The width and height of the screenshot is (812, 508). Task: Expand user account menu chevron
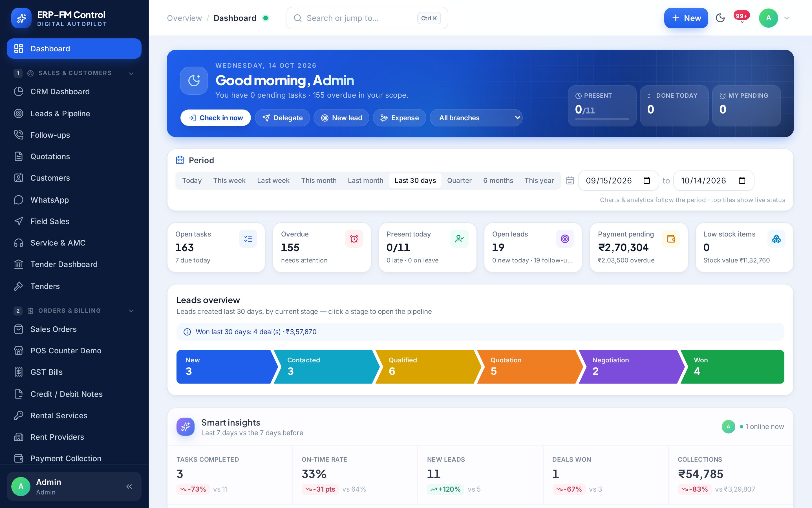[787, 18]
